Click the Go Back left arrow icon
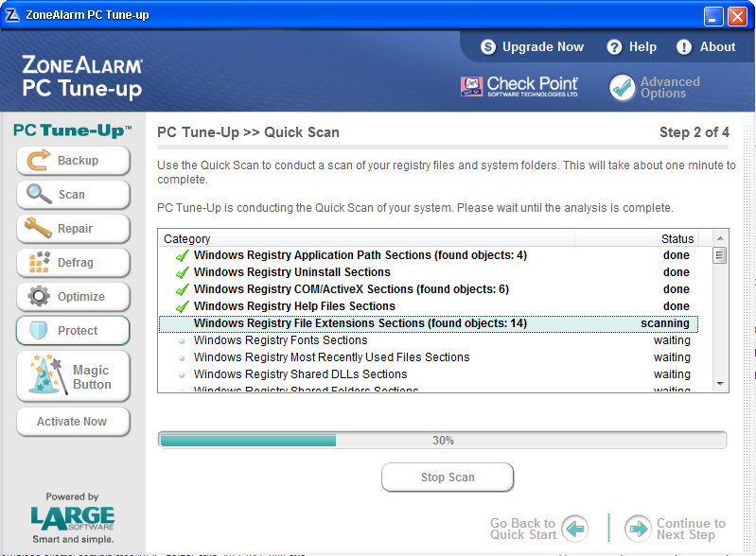Viewport: 756px width, 556px height. click(575, 529)
